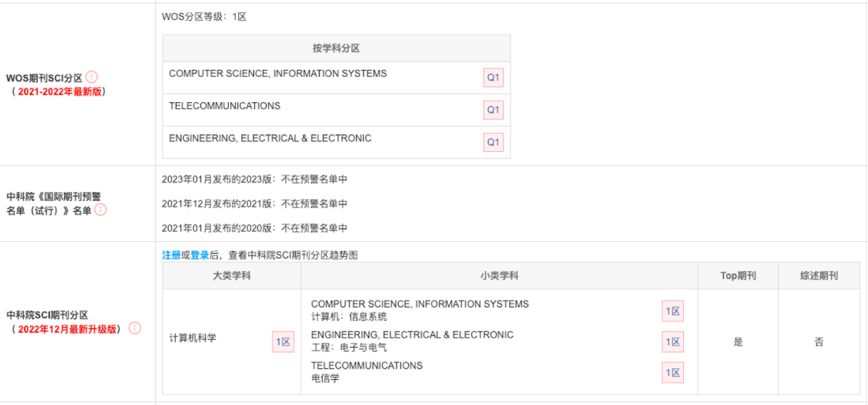868x405 pixels.
Task: Open the 注册 link
Action: click(171, 255)
